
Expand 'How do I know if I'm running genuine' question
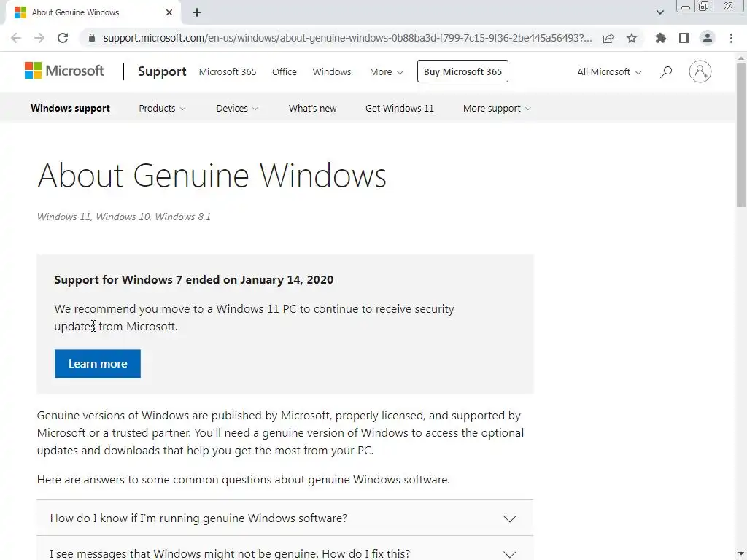tap(285, 518)
